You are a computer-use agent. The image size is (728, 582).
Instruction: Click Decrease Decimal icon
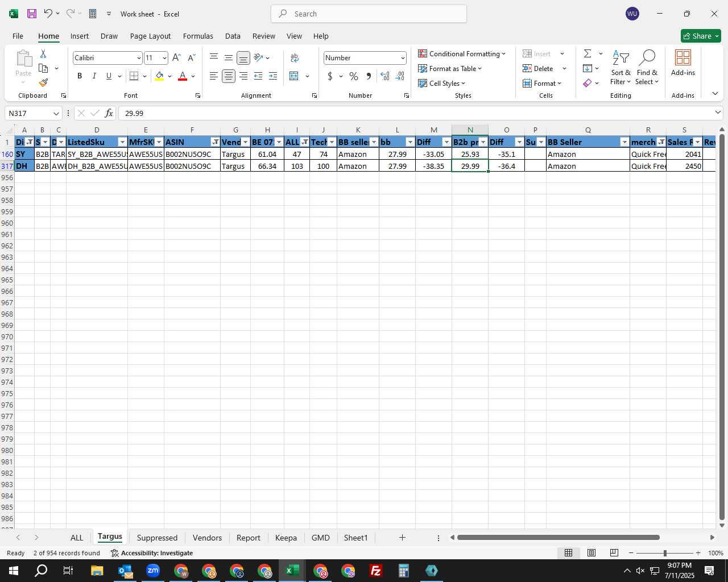point(400,76)
